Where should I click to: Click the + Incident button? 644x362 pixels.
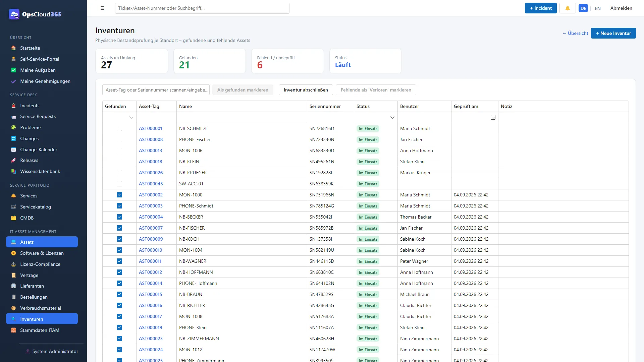(541, 8)
